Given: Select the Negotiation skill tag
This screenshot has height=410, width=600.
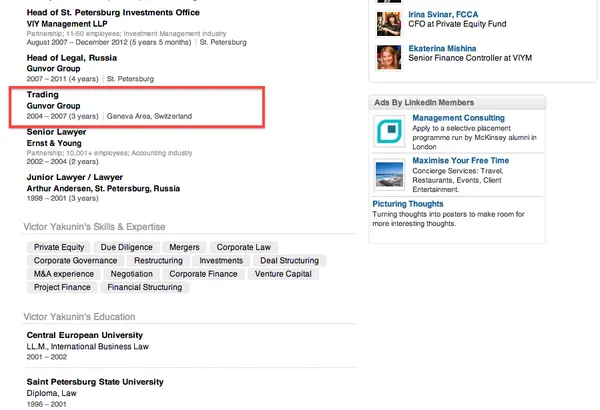Looking at the screenshot, I should tap(131, 274).
